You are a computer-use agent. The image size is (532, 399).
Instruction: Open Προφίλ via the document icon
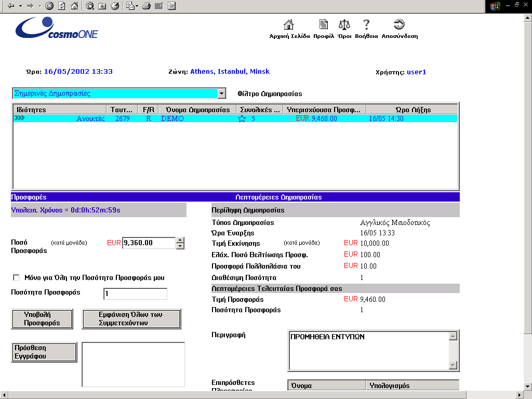tap(323, 24)
